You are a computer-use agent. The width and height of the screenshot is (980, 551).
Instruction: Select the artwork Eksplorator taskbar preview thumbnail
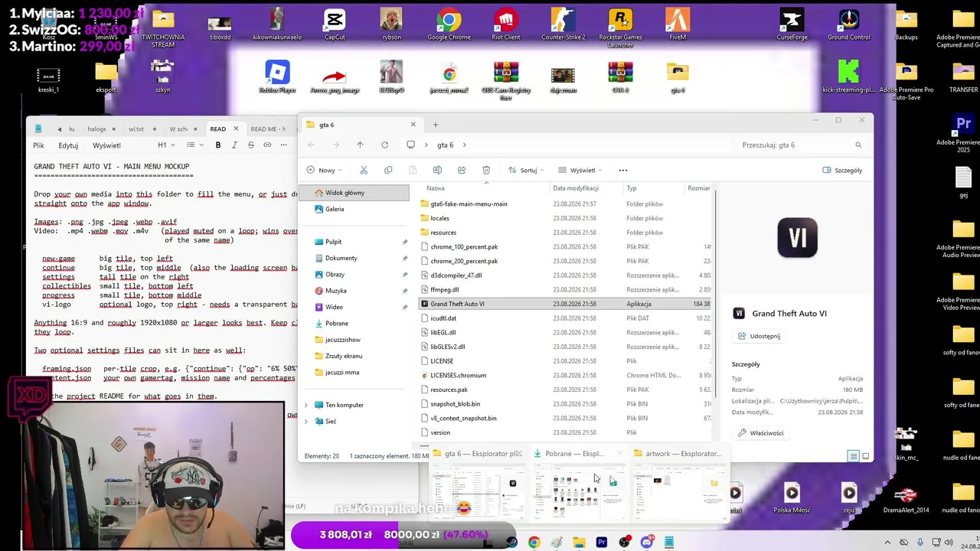coord(679,484)
